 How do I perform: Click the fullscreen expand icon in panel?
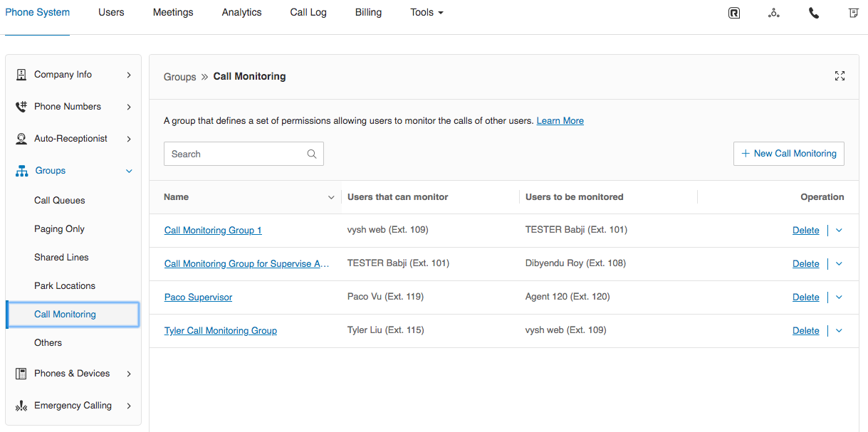pyautogui.click(x=840, y=76)
